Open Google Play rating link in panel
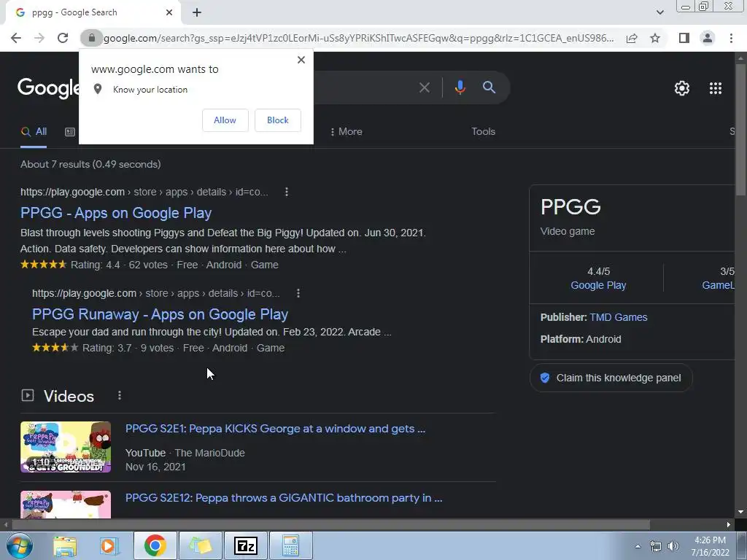The width and height of the screenshot is (747, 560). coord(598,285)
